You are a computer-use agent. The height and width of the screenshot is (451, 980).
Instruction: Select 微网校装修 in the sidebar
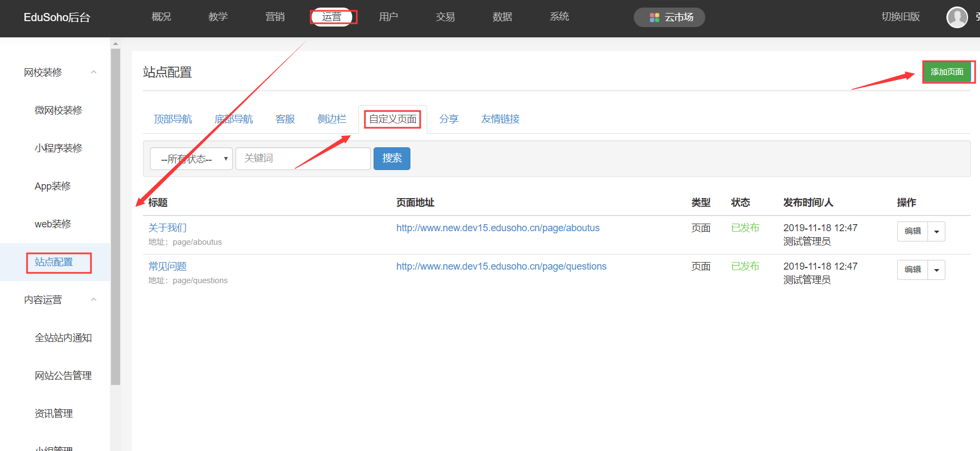58,110
